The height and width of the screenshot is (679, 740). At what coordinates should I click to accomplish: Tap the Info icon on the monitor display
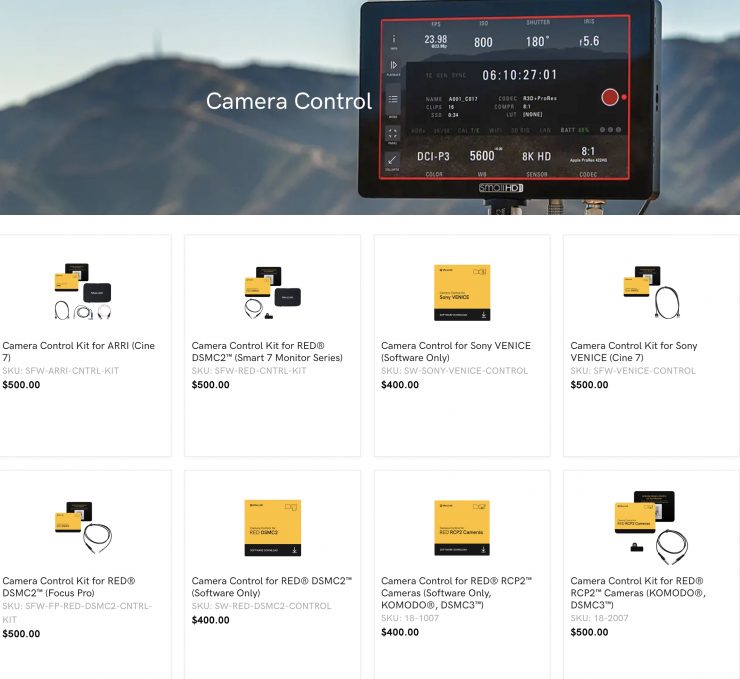(x=394, y=39)
